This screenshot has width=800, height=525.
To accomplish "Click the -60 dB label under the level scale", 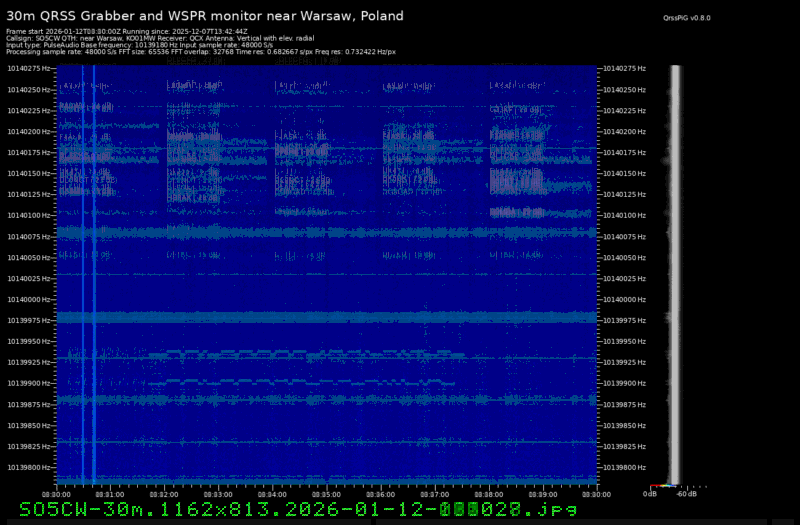I will pos(686,494).
